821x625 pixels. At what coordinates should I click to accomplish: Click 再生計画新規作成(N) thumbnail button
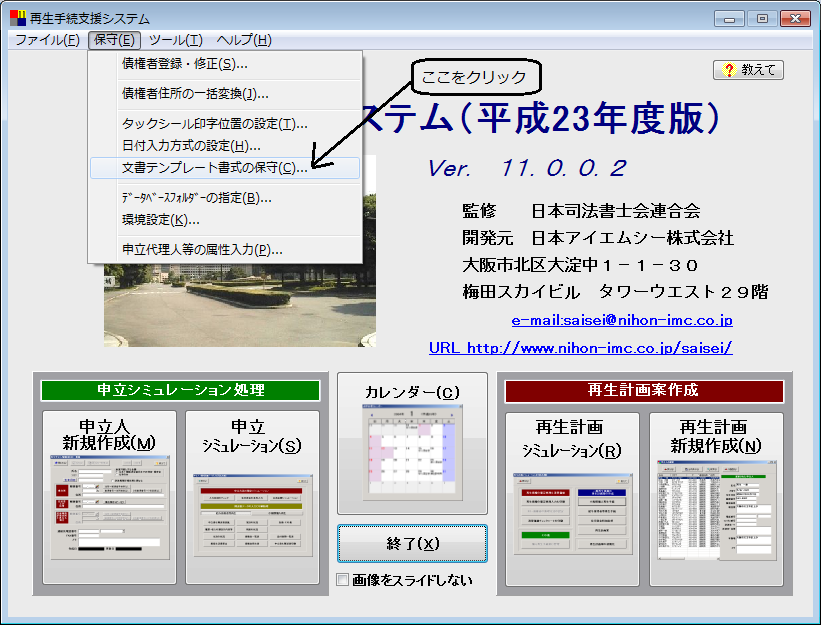click(714, 498)
